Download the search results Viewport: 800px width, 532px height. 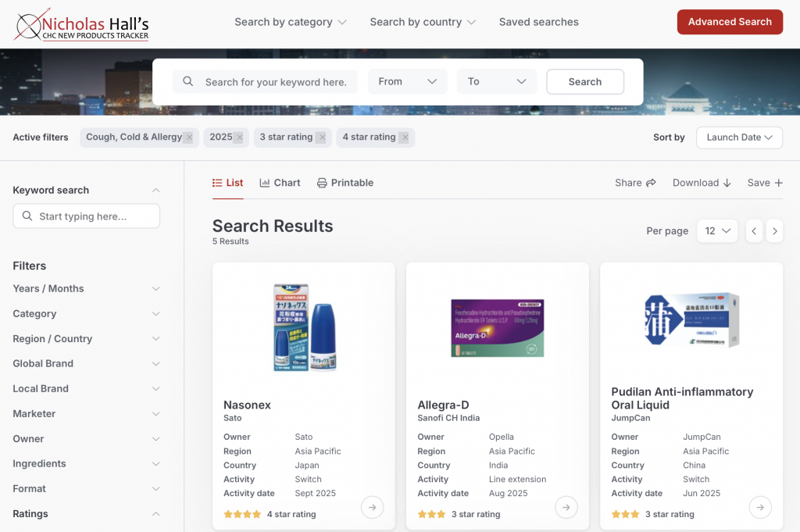click(702, 183)
